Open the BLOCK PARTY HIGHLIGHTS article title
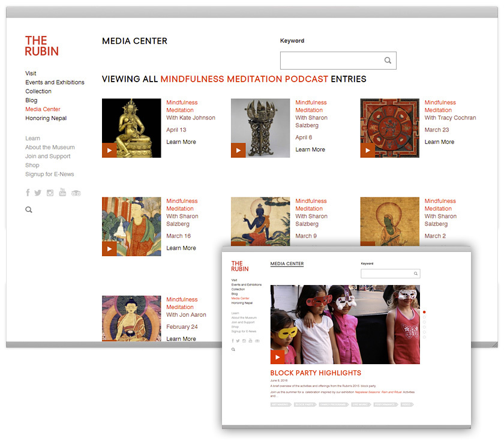This screenshot has height=444, width=504. click(x=315, y=373)
